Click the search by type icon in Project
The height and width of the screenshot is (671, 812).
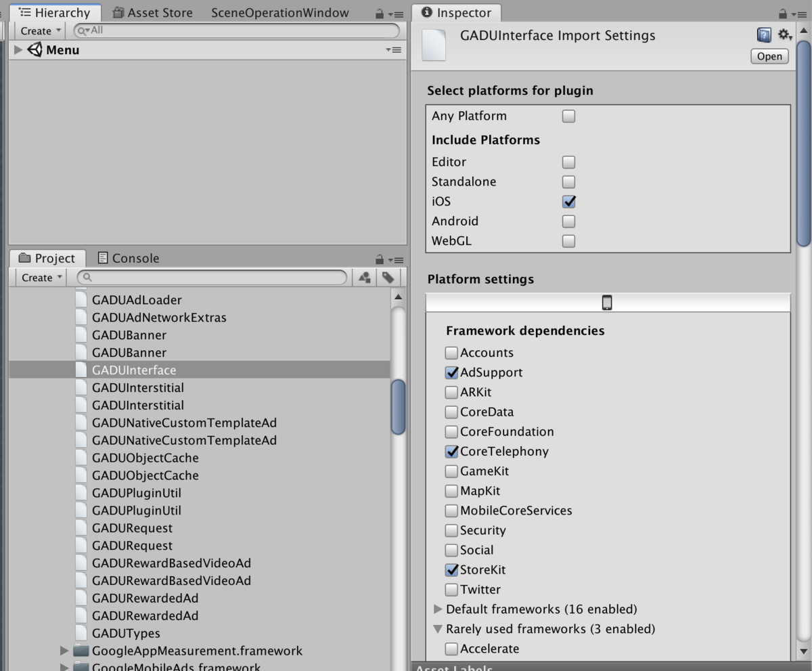point(365,278)
